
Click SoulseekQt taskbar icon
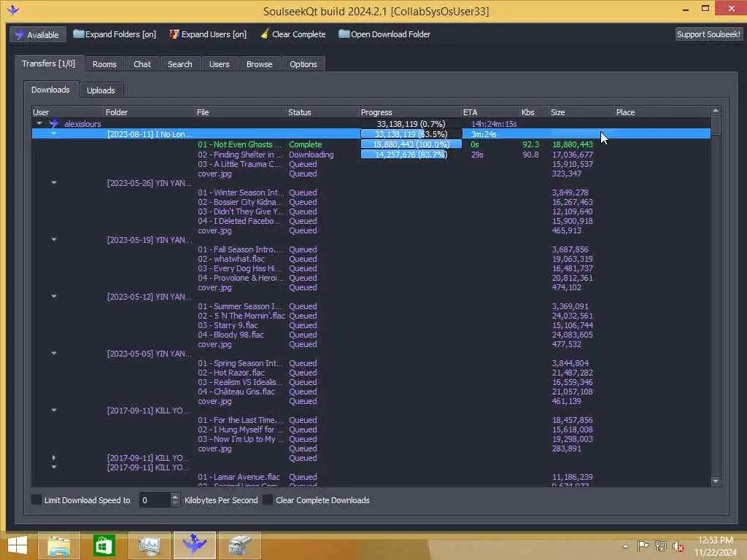point(194,545)
